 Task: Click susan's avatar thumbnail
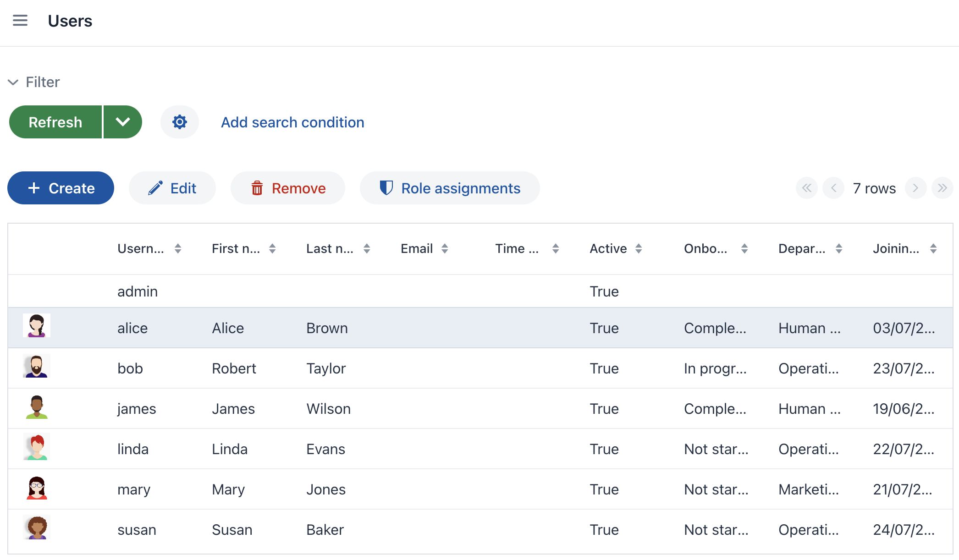[x=37, y=528]
